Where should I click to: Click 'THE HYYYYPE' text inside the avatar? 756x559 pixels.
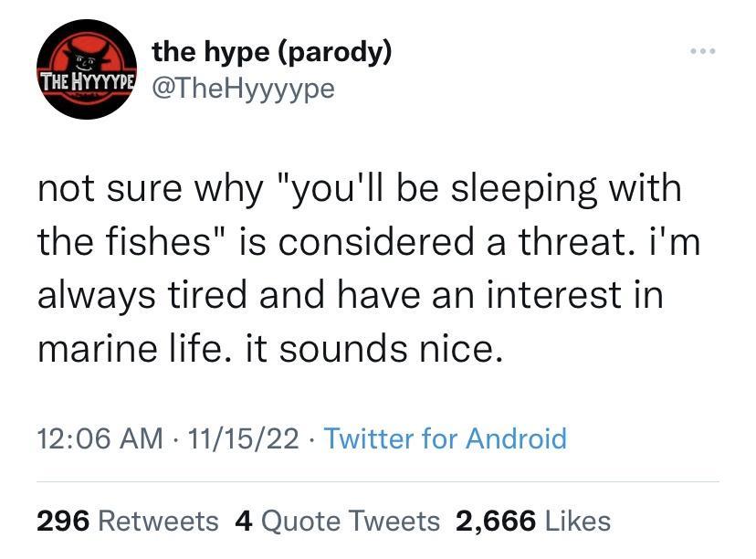click(x=86, y=80)
